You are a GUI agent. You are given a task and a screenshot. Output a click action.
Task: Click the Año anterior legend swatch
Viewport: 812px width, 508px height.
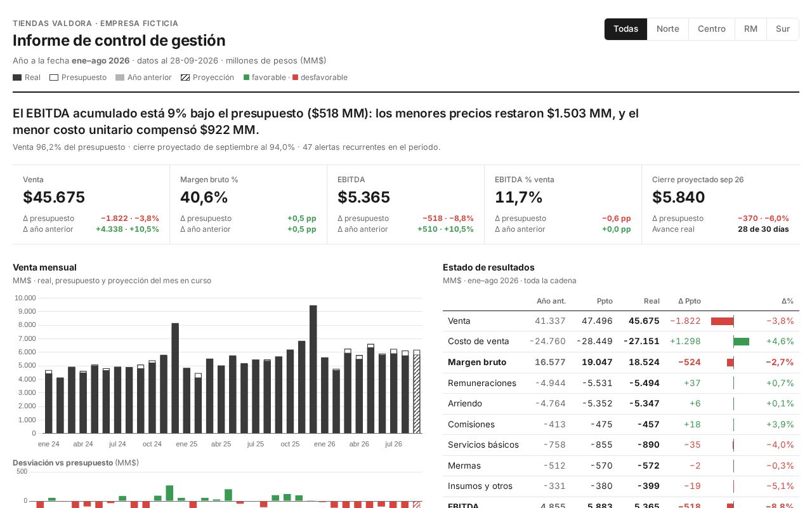[x=120, y=77]
